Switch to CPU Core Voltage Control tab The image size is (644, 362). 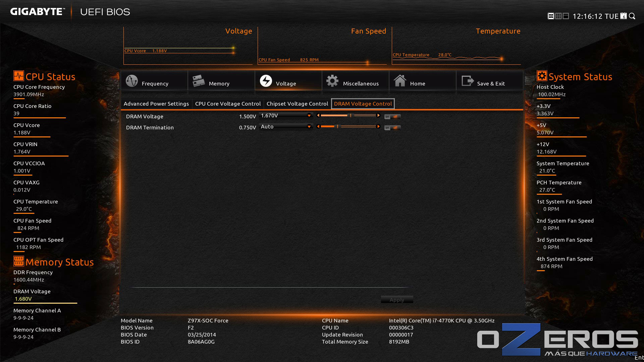(228, 104)
